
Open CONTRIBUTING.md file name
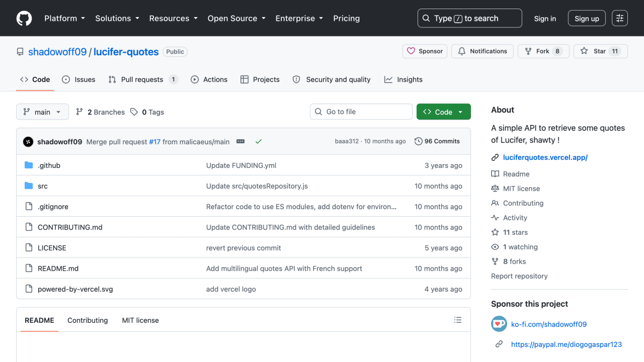tap(70, 227)
